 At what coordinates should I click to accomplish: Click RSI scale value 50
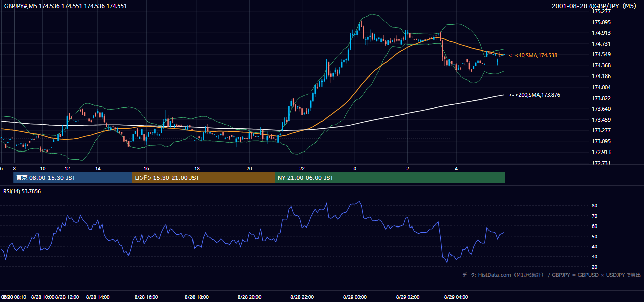click(x=595, y=236)
